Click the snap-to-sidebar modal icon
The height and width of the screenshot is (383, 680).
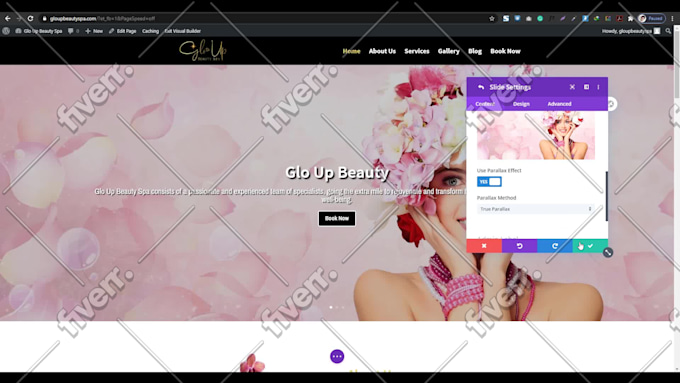pyautogui.click(x=586, y=87)
